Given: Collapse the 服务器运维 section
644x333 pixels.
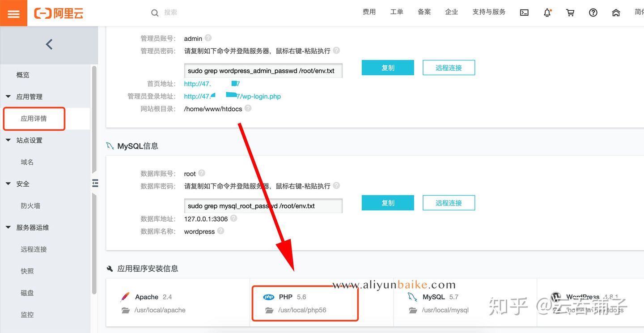Looking at the screenshot, I should coord(8,227).
